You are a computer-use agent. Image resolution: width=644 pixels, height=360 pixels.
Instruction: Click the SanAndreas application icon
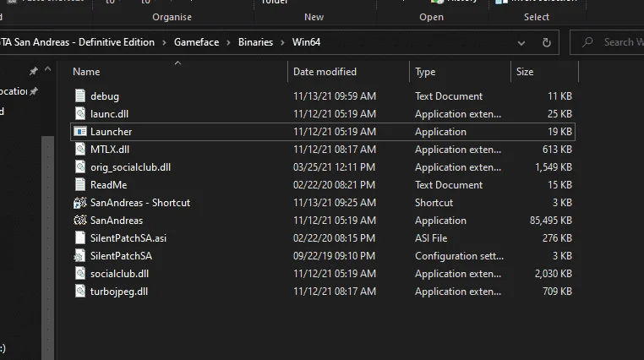(80, 220)
